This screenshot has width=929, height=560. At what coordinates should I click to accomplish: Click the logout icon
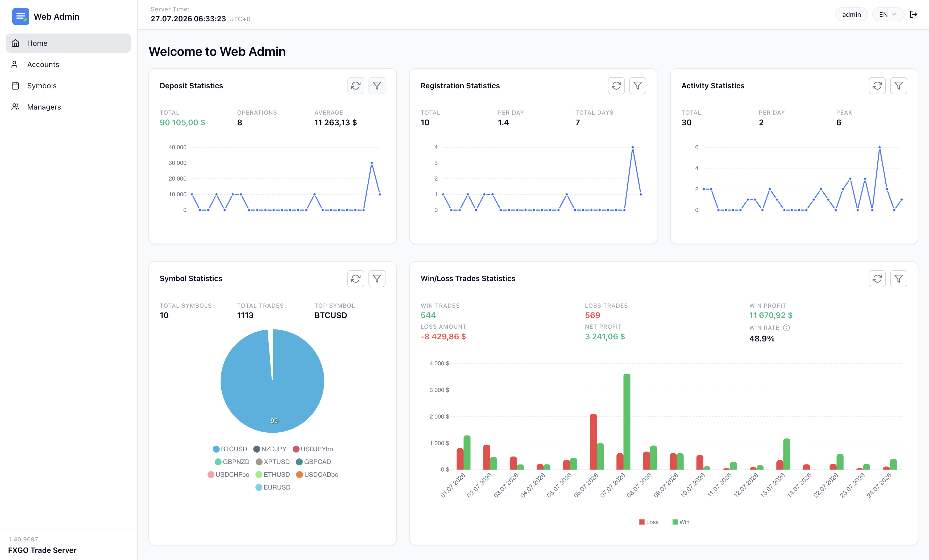coord(914,14)
